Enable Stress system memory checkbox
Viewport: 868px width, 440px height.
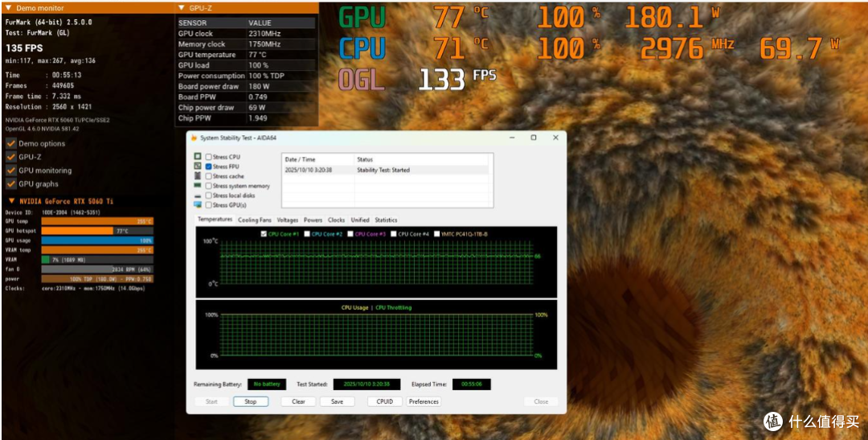click(208, 186)
